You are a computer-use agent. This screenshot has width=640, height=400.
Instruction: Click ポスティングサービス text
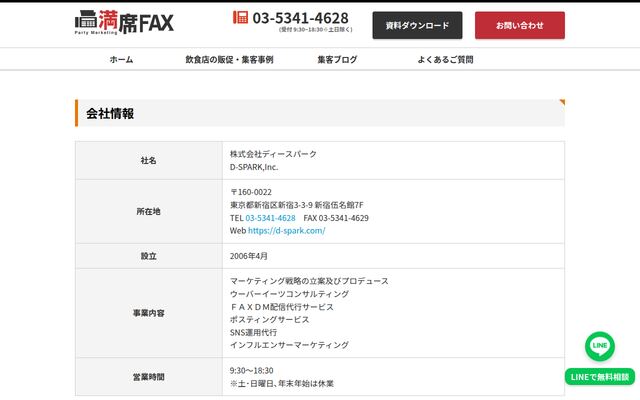point(269,320)
